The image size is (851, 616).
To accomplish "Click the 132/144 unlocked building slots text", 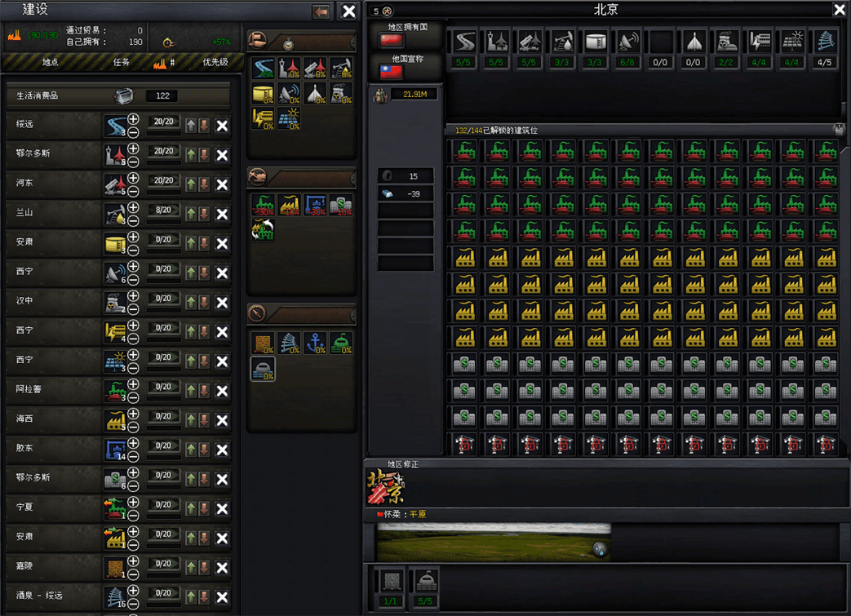I will click(x=496, y=131).
